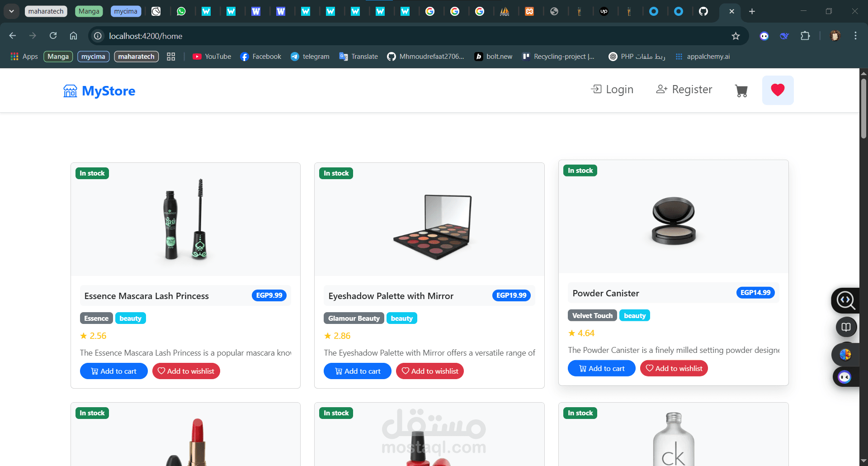
Task: Switch to the GitHub tab
Action: click(x=703, y=11)
